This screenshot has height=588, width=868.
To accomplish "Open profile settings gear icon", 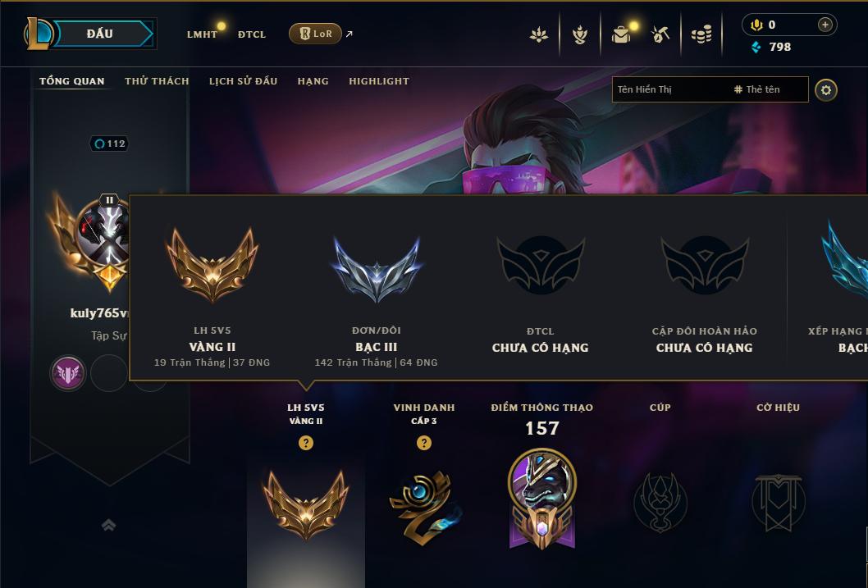I will click(826, 90).
